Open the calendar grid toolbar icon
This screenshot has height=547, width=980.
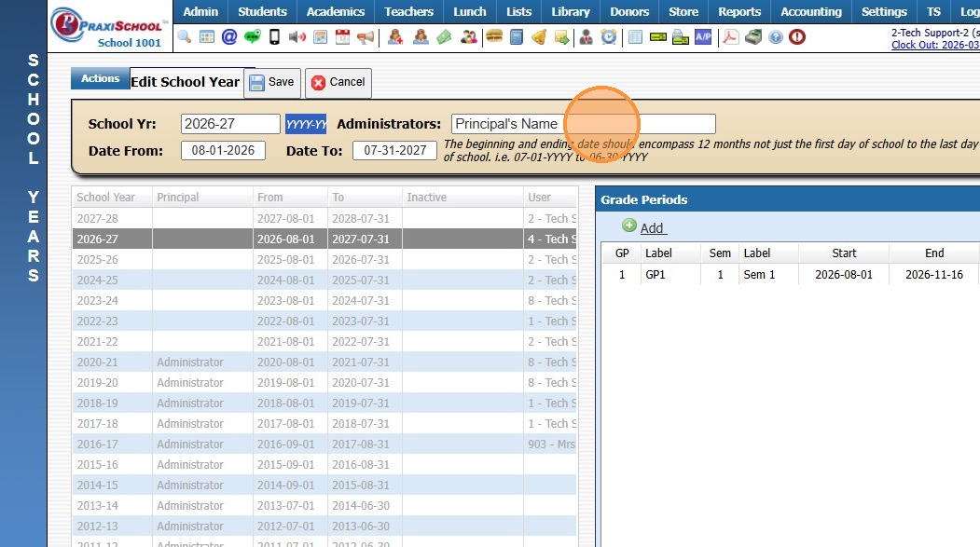tap(207, 37)
